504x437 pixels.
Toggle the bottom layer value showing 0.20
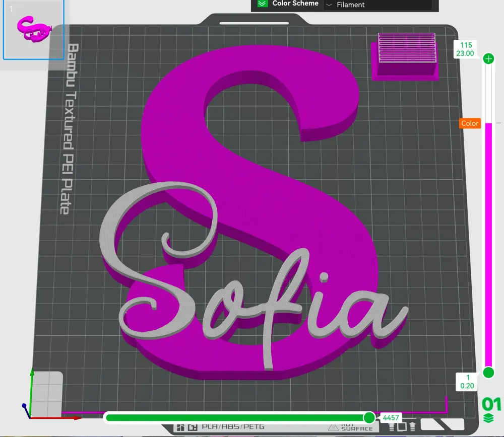(x=465, y=381)
